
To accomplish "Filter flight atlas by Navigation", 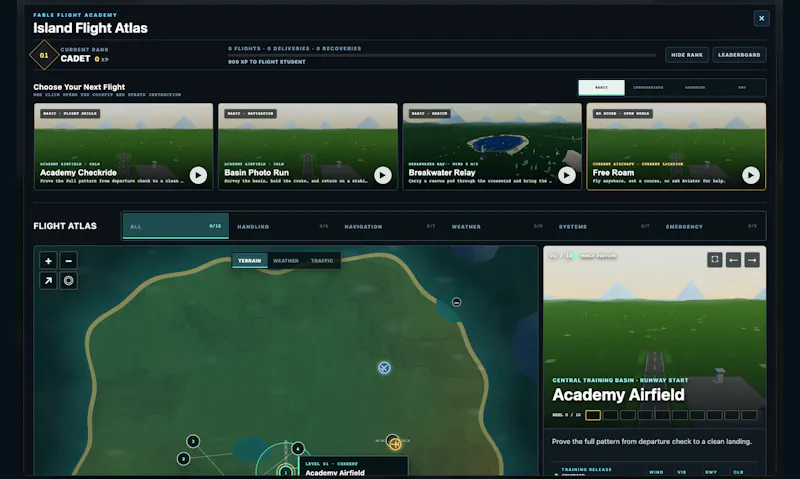I will [x=389, y=226].
